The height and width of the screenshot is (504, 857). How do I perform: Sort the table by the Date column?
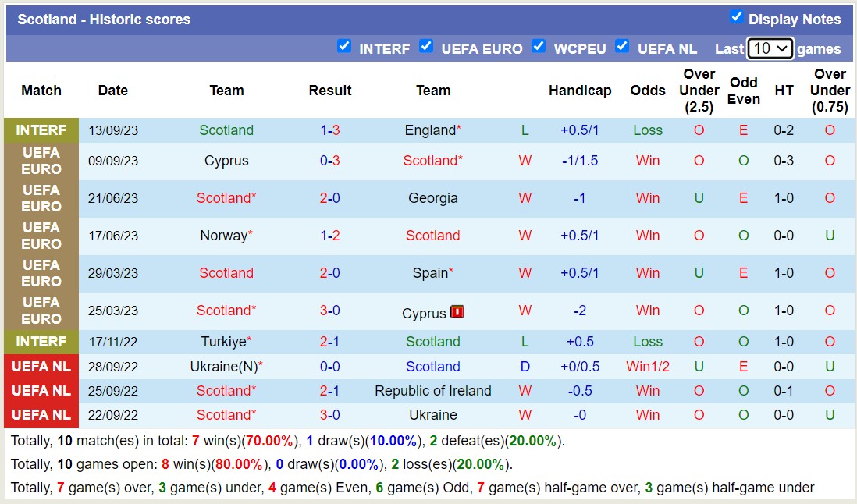(x=112, y=91)
